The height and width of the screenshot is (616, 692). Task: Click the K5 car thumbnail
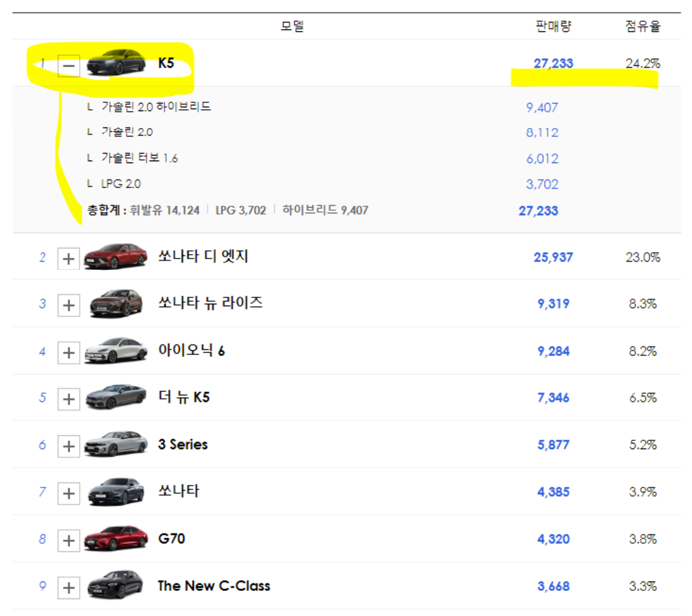pyautogui.click(x=115, y=62)
